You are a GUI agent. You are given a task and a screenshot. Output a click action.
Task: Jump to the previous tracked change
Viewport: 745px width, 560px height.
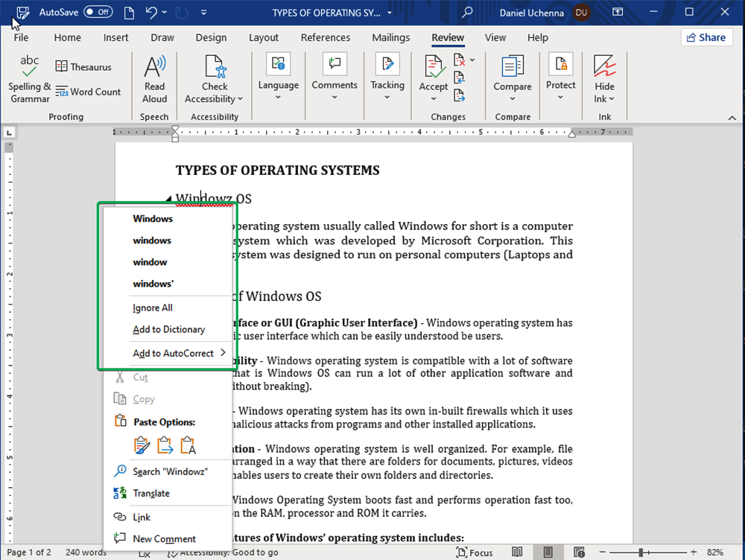coord(458,77)
